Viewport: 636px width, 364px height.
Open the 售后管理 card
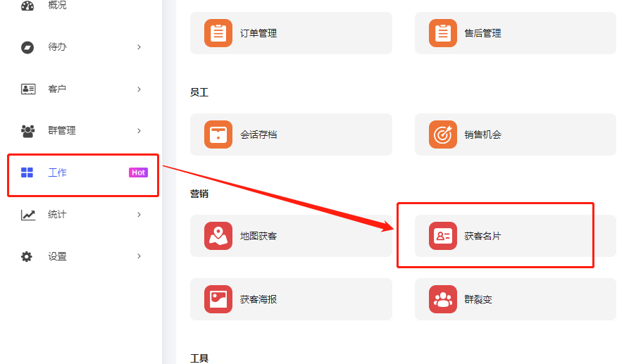point(516,33)
